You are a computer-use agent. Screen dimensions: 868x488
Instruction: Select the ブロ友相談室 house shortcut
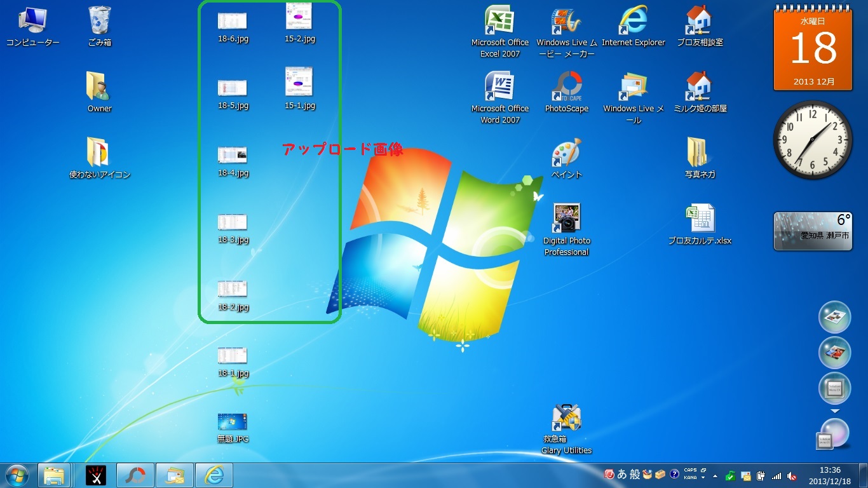700,27
